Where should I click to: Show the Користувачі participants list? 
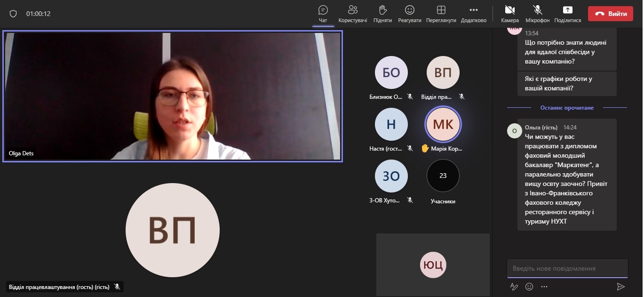[353, 14]
